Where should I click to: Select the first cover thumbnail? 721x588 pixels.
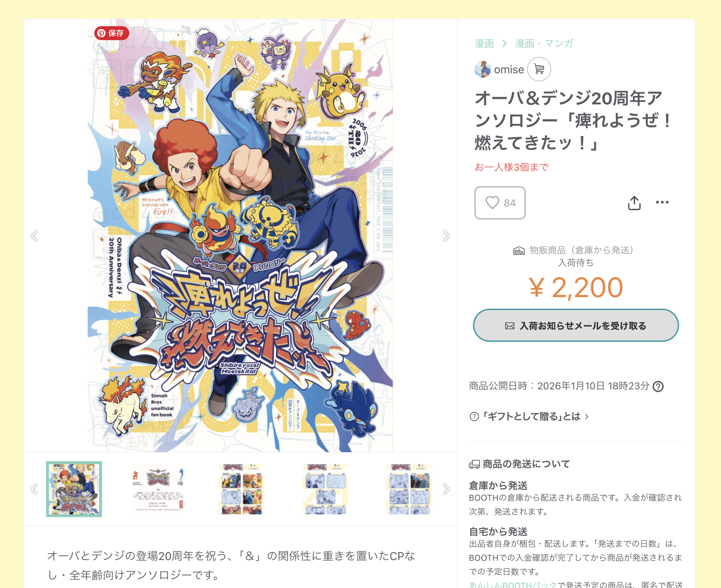point(74,489)
